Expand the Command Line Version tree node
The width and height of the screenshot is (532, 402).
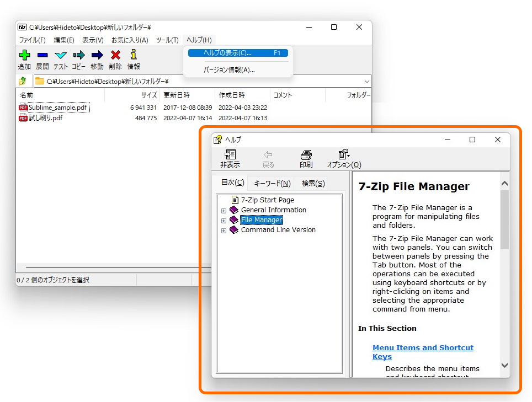coord(224,231)
